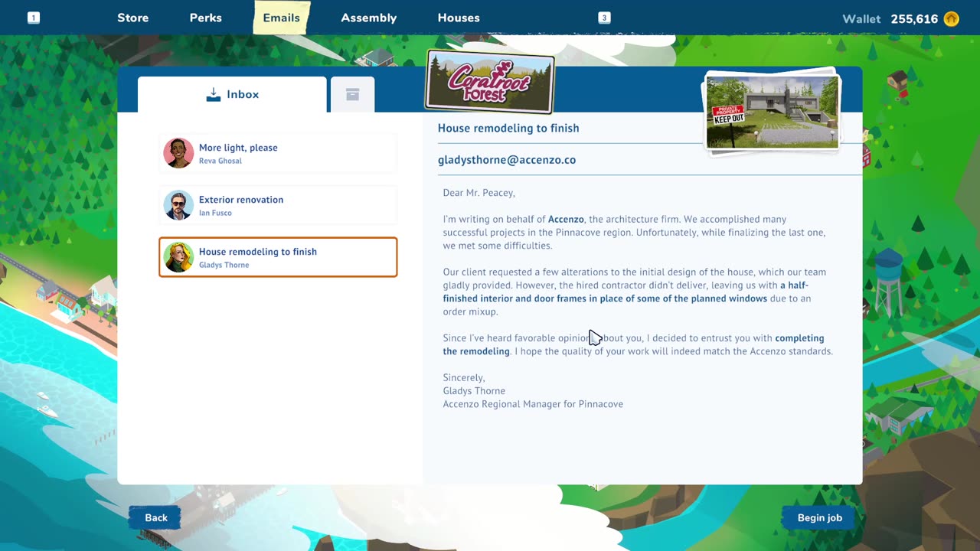980x551 pixels.
Task: Click 'Dear Mr. Peacey,' greeting
Action: coord(479,193)
